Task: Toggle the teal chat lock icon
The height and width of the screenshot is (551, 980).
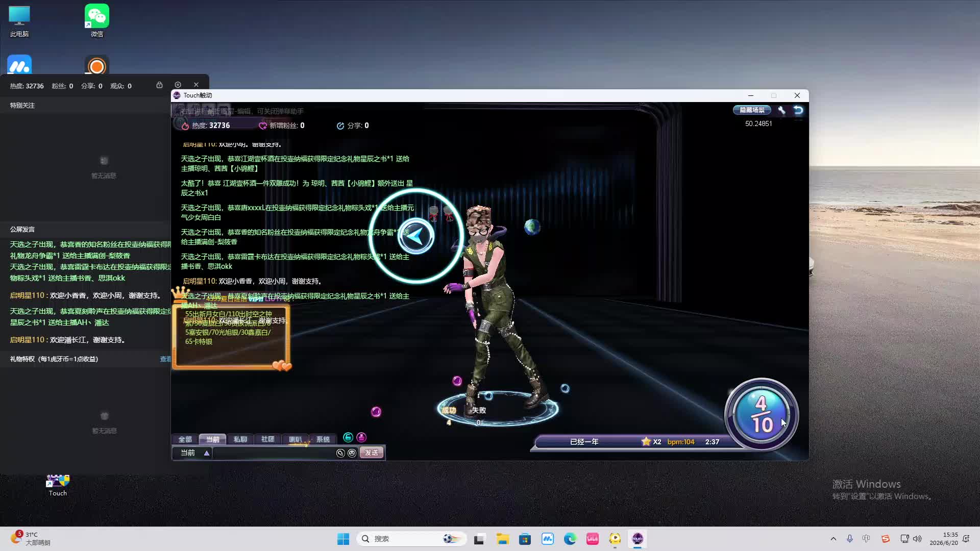Action: point(348,437)
